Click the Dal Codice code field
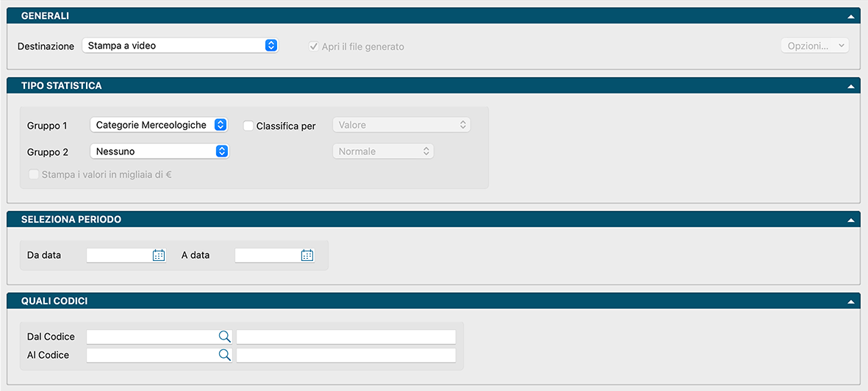The width and height of the screenshot is (868, 391). click(x=151, y=337)
